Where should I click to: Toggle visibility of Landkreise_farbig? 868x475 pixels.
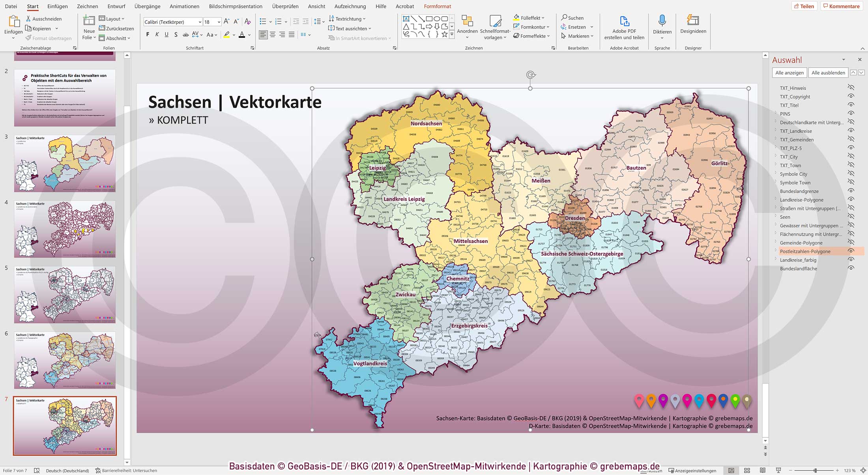click(x=852, y=260)
